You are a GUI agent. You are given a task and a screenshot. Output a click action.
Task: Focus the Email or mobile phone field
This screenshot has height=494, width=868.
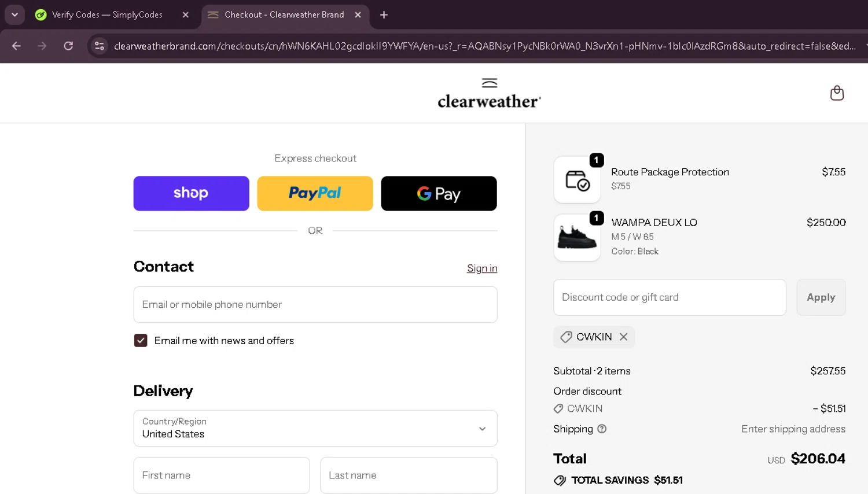315,304
